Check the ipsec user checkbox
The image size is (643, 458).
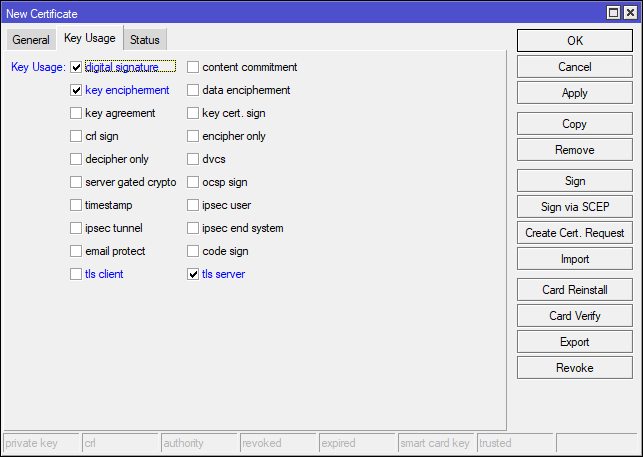click(193, 205)
